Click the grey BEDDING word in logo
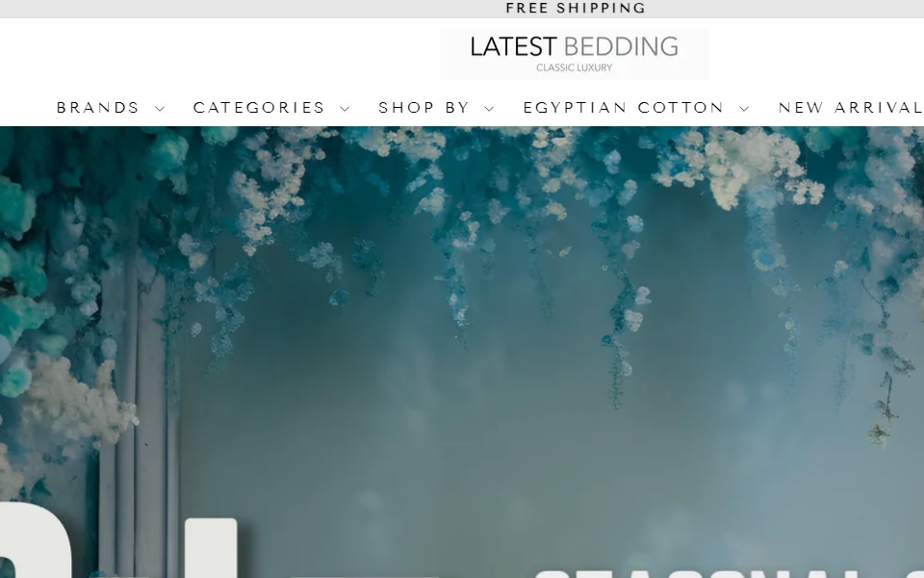Screen dimensions: 924x578 point(622,46)
